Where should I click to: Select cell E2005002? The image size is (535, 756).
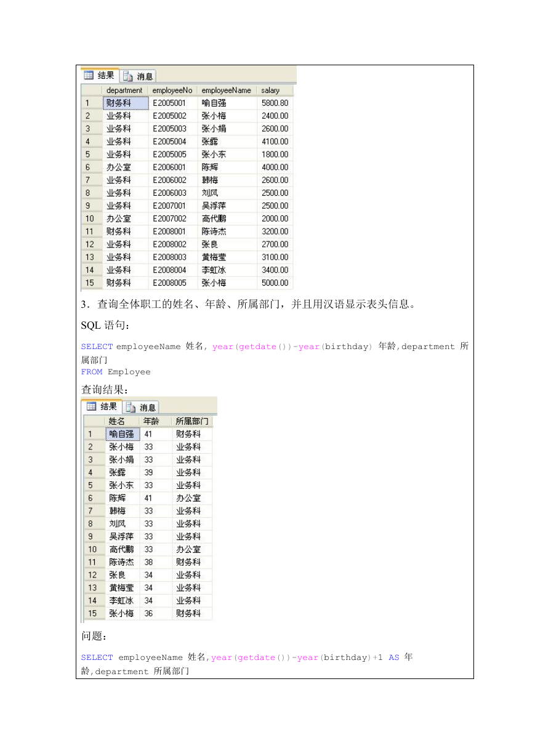click(x=173, y=116)
